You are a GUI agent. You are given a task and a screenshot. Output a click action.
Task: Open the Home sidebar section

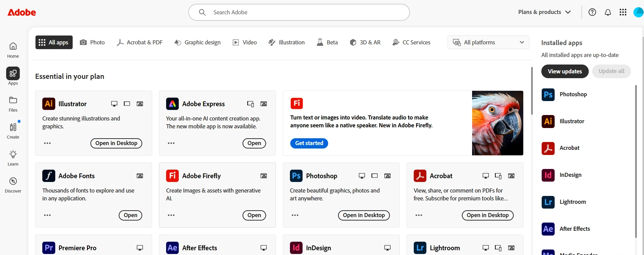(x=13, y=50)
